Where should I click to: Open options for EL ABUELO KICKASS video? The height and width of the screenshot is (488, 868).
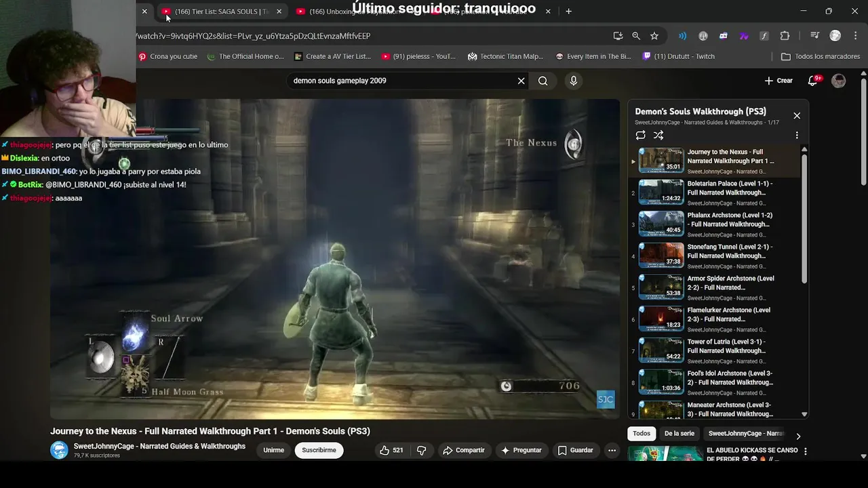click(x=805, y=451)
